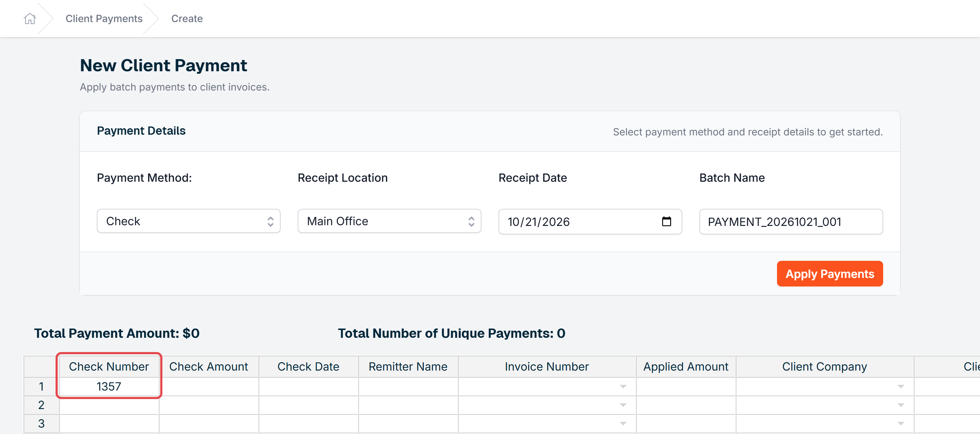The width and height of the screenshot is (980, 434).
Task: Select row header 3 in the grid
Action: click(41, 424)
